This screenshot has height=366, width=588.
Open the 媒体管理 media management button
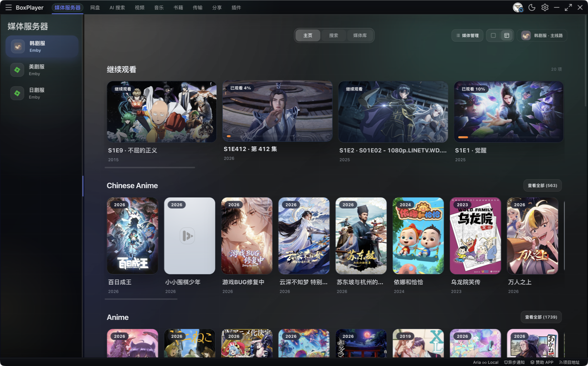(x=467, y=35)
